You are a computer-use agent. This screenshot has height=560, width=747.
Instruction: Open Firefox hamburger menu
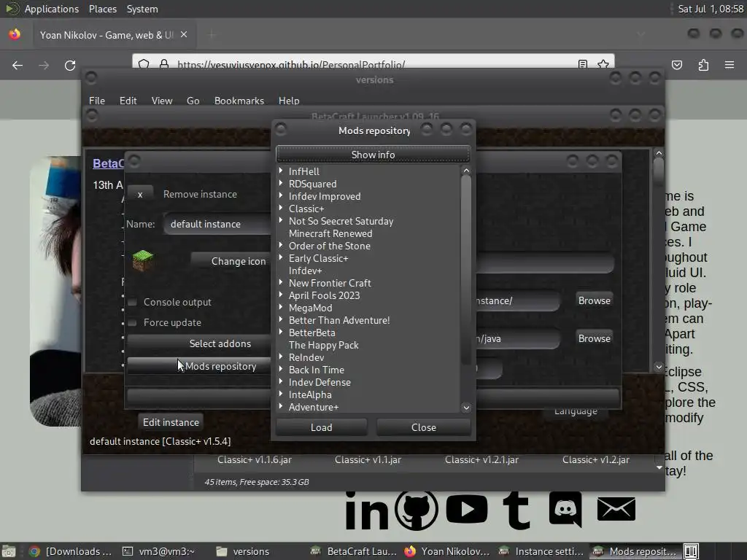click(x=729, y=65)
